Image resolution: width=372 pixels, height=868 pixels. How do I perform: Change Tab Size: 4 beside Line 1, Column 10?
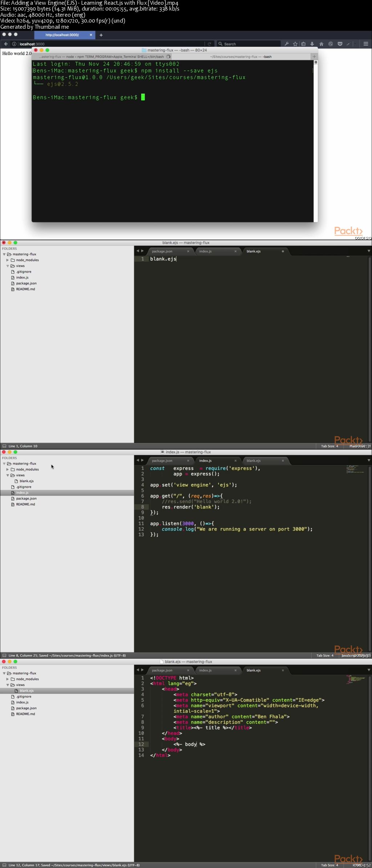(329, 446)
